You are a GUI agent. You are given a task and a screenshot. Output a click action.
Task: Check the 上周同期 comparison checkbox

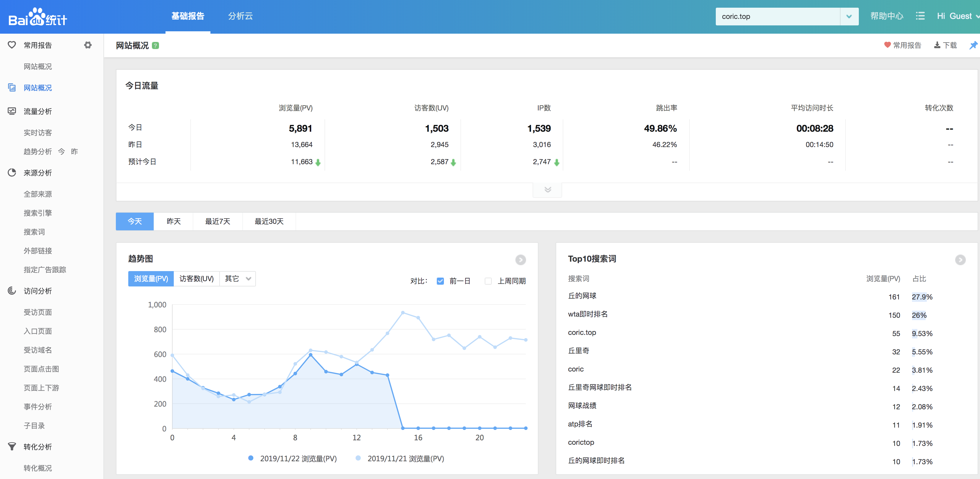click(x=488, y=281)
